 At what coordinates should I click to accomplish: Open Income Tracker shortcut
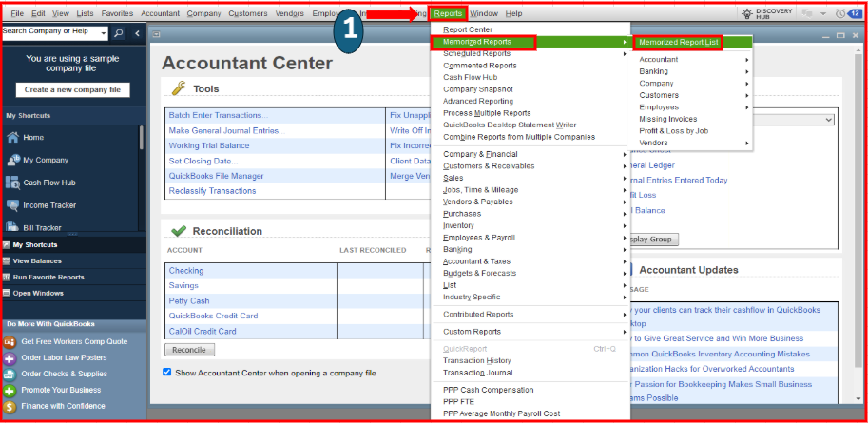pyautogui.click(x=49, y=205)
